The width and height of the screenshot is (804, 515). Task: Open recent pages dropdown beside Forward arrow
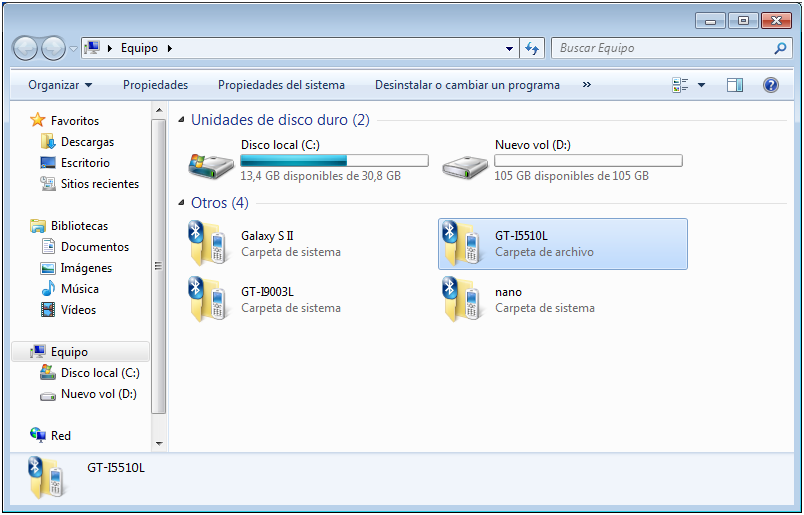click(73, 49)
